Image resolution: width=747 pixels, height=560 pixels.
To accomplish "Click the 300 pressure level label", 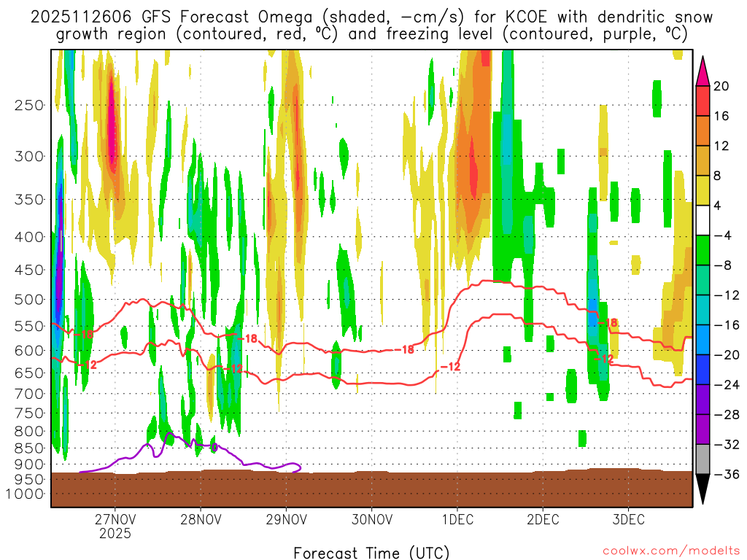I will point(28,156).
